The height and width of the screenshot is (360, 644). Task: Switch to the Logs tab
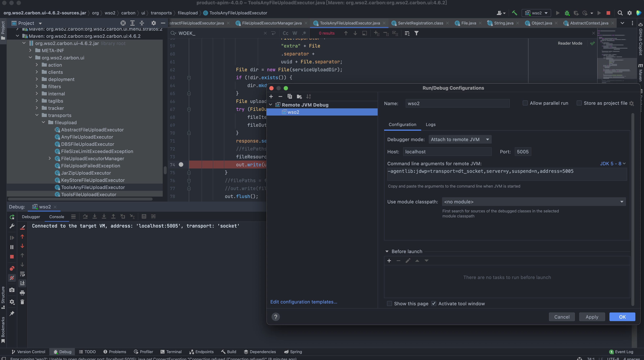(x=431, y=125)
